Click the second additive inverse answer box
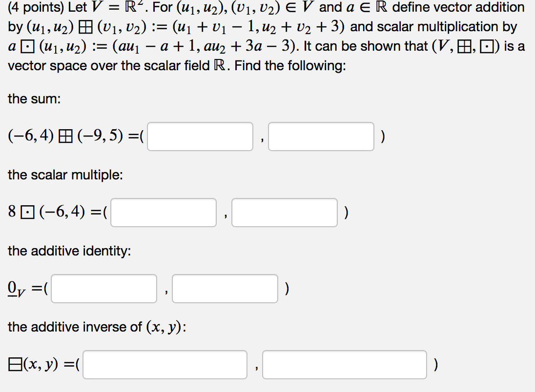Viewport: 535px width, 392px height. tap(345, 364)
